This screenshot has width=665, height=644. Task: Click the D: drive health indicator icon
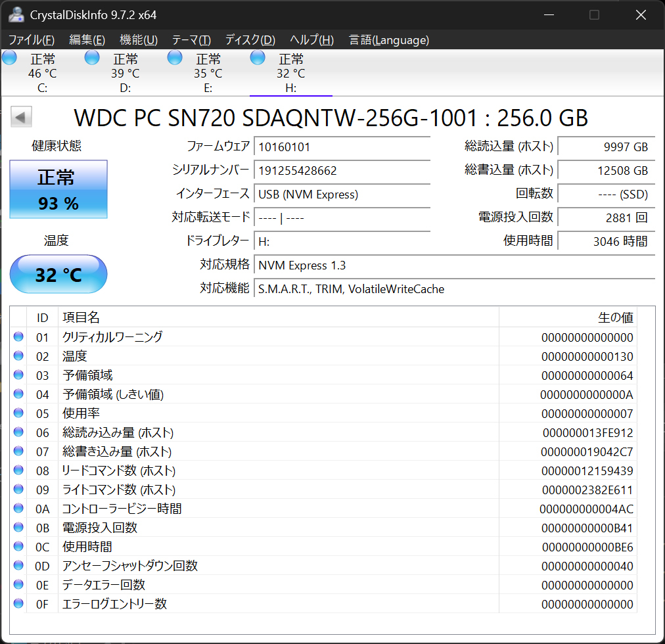click(91, 58)
